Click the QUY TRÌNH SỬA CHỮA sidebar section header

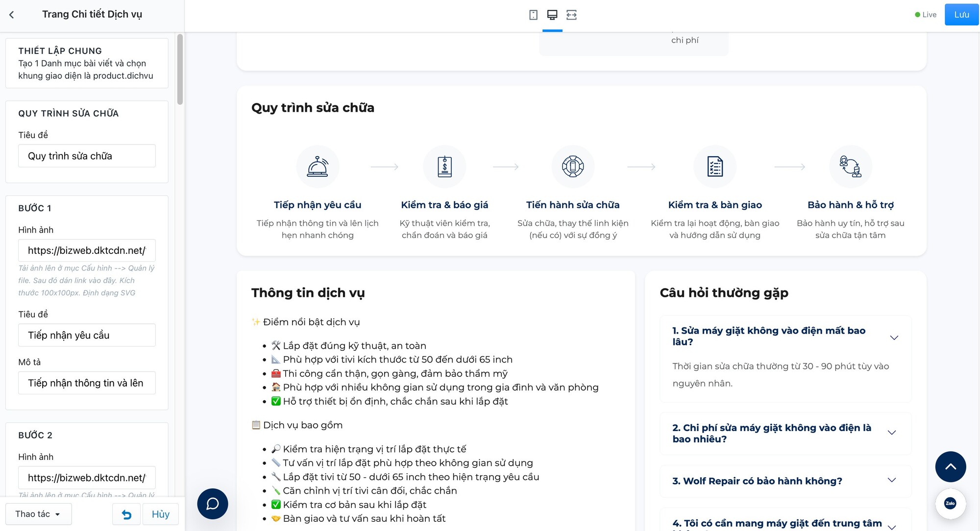(69, 114)
